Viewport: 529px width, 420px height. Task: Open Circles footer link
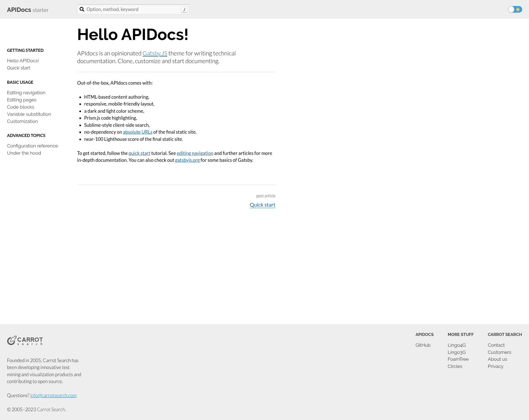[455, 366]
